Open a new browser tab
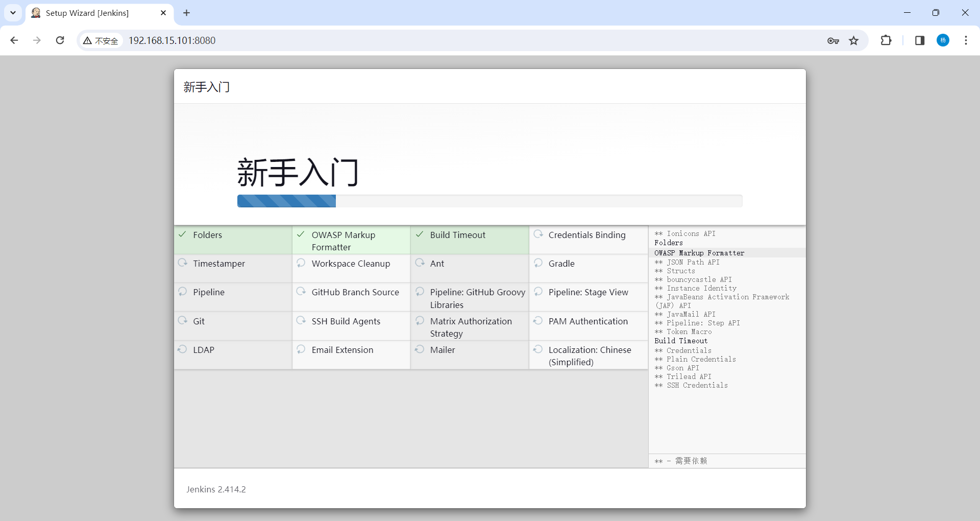 click(x=186, y=13)
